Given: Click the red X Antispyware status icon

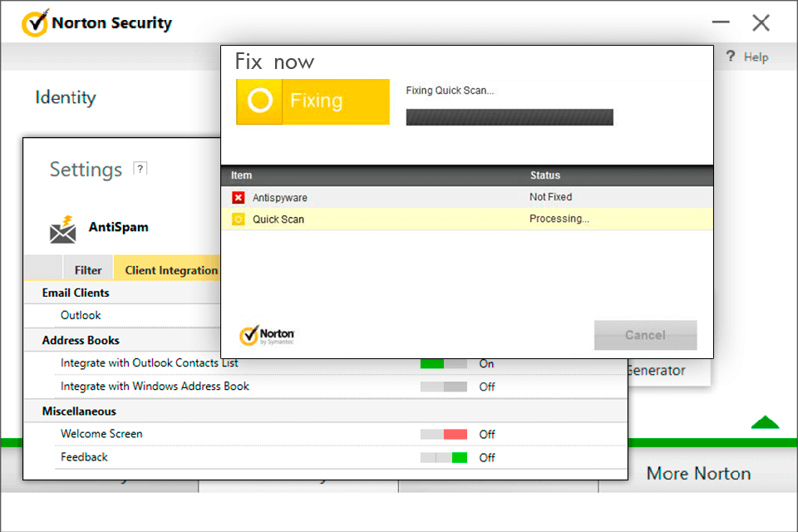Looking at the screenshot, I should click(x=239, y=198).
